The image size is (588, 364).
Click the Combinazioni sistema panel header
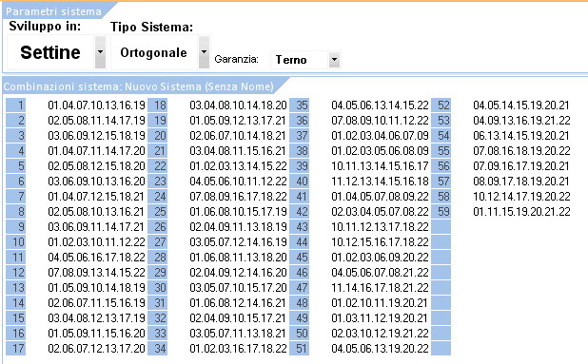coord(139,86)
